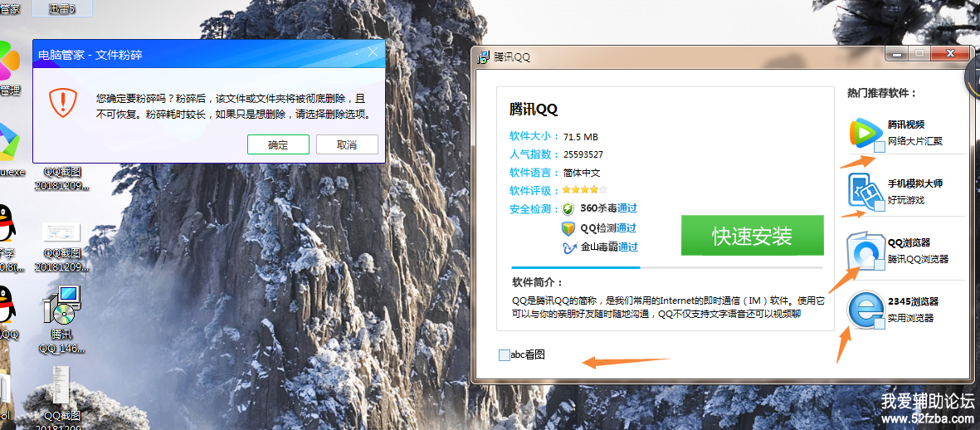
Task: Click the 腾讯QQ installer window title icon
Action: coord(482,57)
